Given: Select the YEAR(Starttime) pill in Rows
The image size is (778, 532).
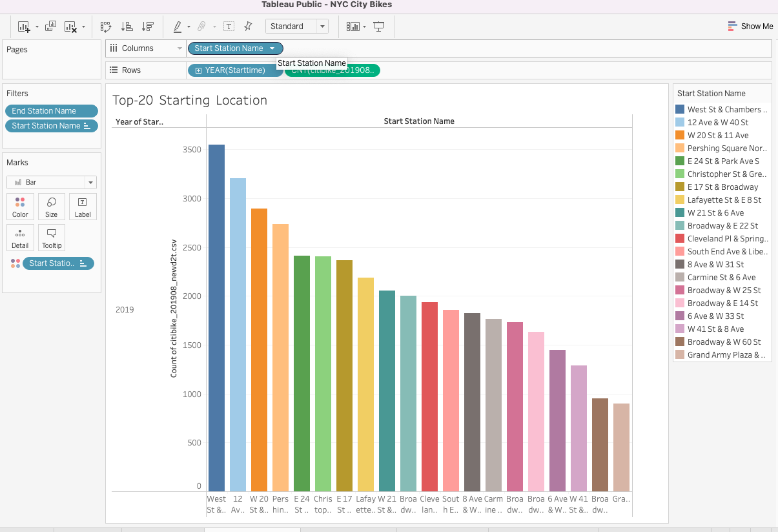Looking at the screenshot, I should pyautogui.click(x=235, y=70).
